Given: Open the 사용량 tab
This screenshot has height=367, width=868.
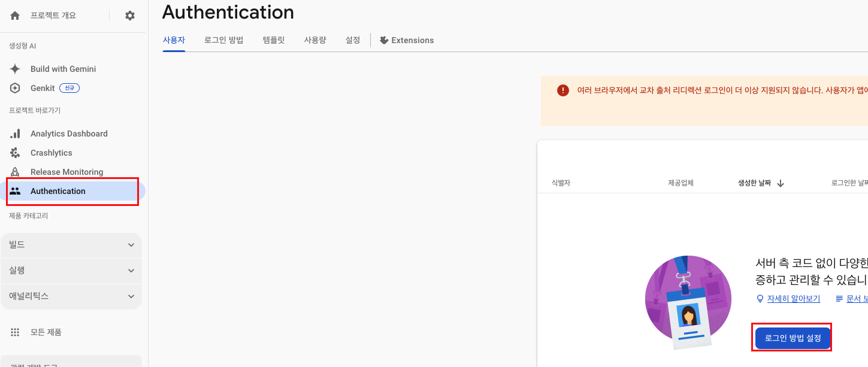Looking at the screenshot, I should 315,40.
